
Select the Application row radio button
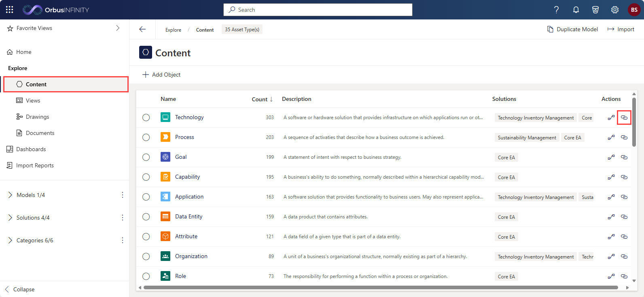click(146, 197)
